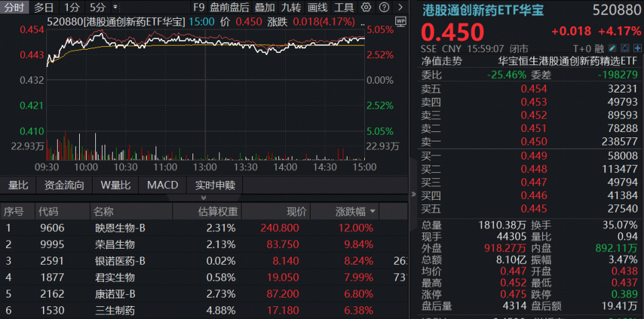Click the 港股通创新药ETF华宝 title in right panel
Viewport: 644px width, 319px height.
[484, 11]
